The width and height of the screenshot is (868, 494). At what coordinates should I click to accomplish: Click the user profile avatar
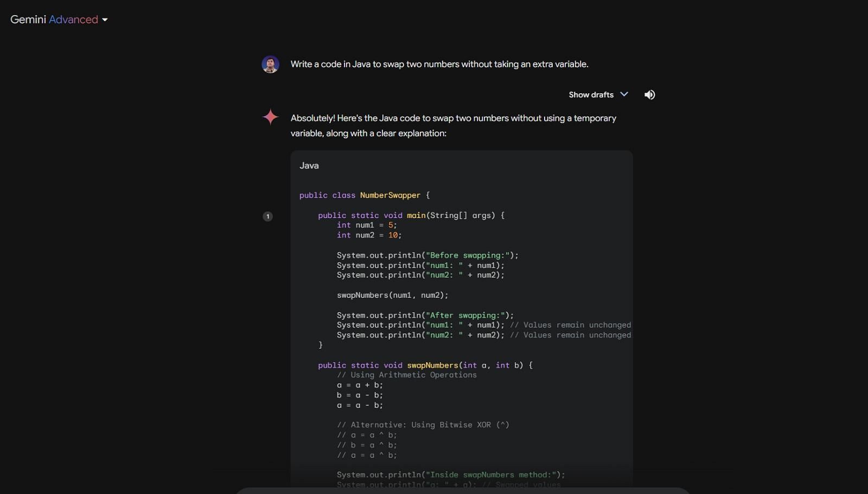coord(270,64)
